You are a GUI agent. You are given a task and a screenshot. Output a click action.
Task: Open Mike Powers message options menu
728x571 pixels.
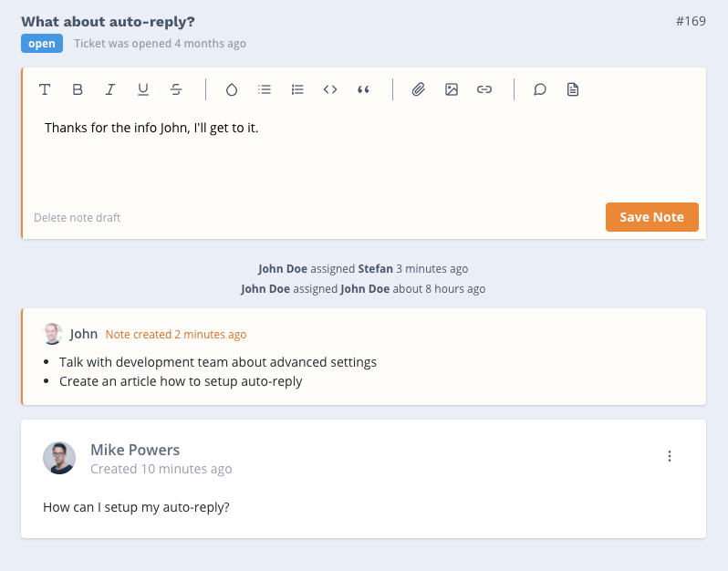[669, 456]
